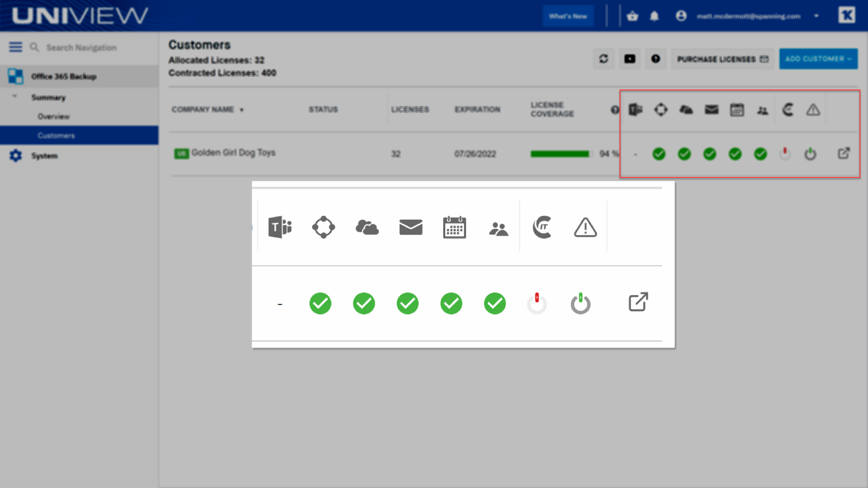Click the Teams column header icon
Viewport: 868px width, 488px height.
click(636, 110)
